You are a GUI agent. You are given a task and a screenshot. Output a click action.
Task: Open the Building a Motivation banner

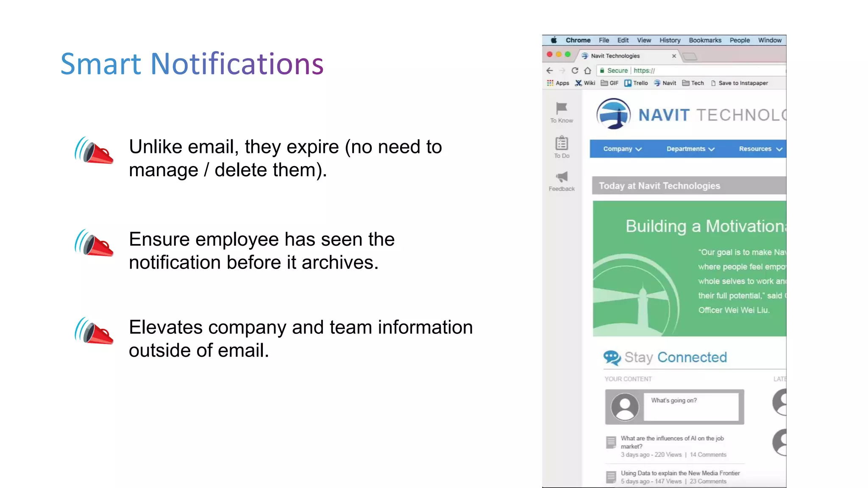click(690, 269)
